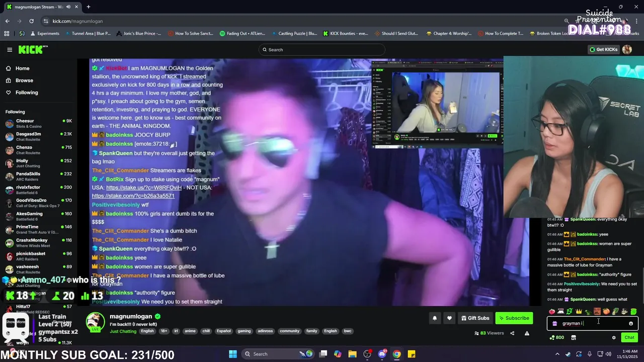Open Chenzo's channel in Following list
Viewport: 644px width, 362px height.
click(38, 150)
